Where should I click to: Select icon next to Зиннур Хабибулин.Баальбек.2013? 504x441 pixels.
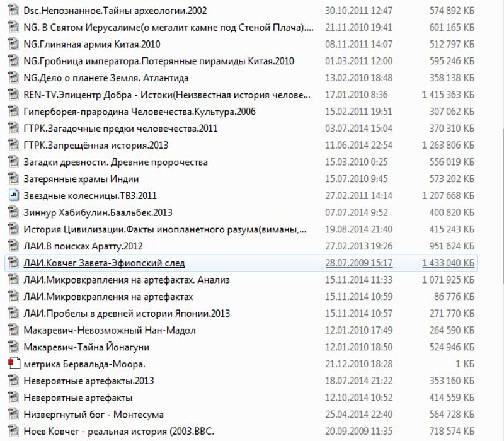click(x=13, y=212)
